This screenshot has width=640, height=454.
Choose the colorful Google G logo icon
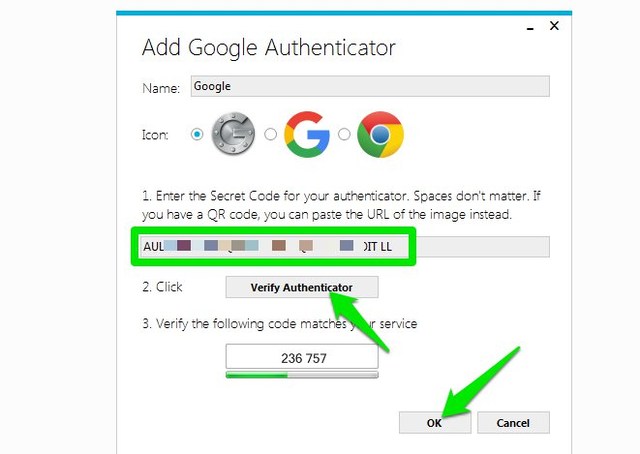pos(307,134)
